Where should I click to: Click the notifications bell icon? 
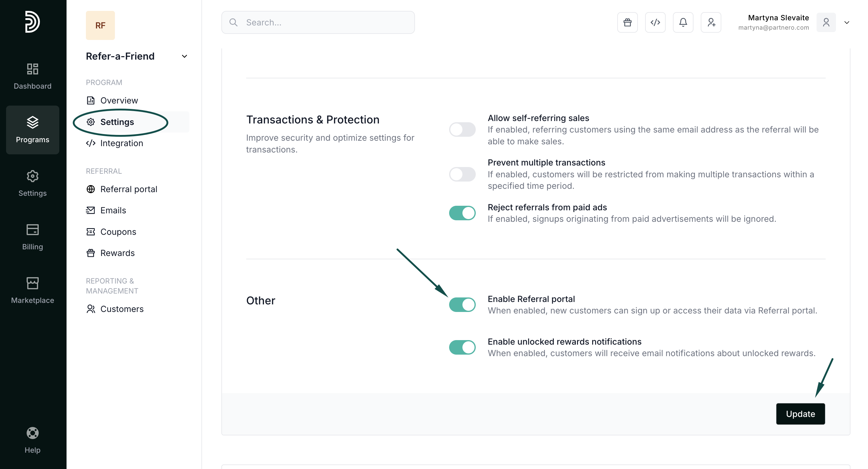(x=683, y=22)
